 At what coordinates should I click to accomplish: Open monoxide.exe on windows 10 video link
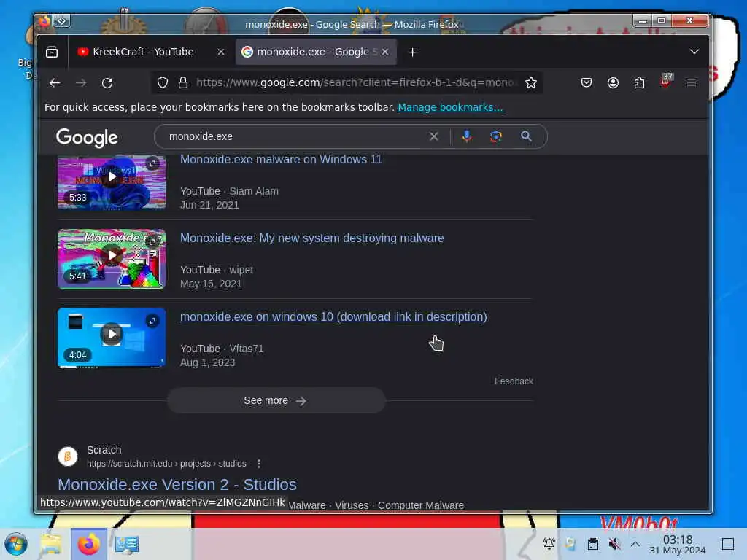coord(333,316)
